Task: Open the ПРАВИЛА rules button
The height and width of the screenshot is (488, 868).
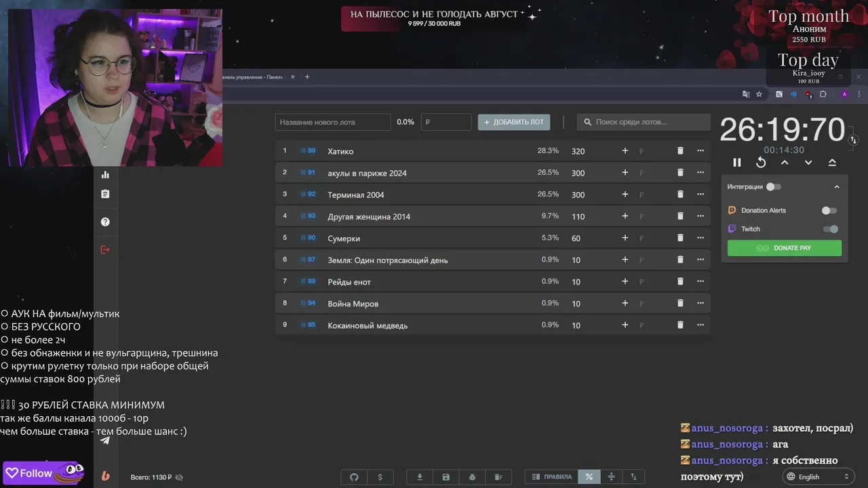Action: pos(552,477)
